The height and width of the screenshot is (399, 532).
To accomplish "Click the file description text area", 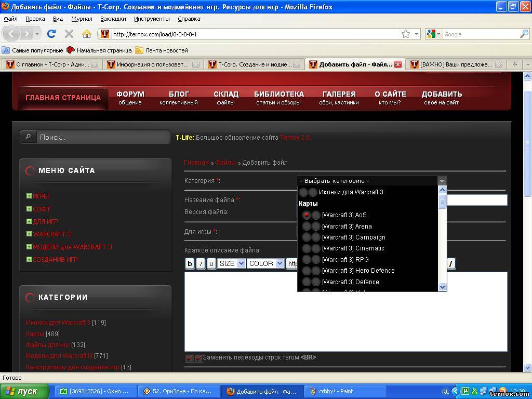I will coord(345,312).
